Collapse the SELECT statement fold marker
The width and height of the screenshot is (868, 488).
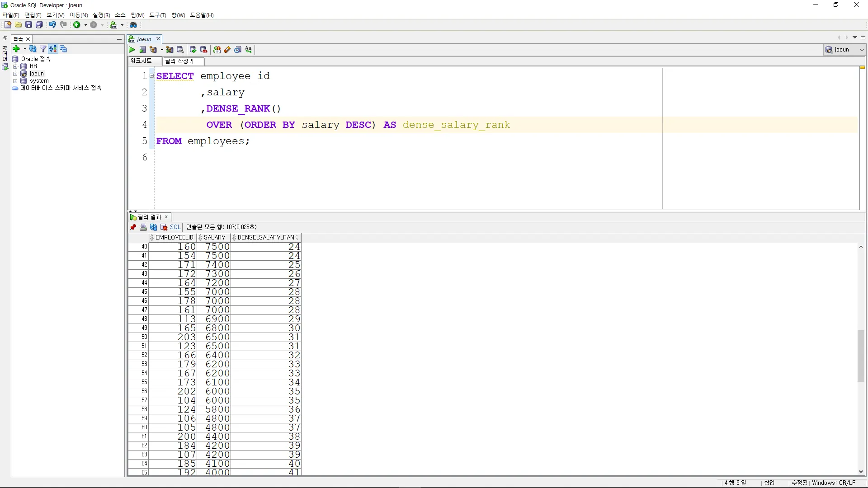click(x=152, y=76)
